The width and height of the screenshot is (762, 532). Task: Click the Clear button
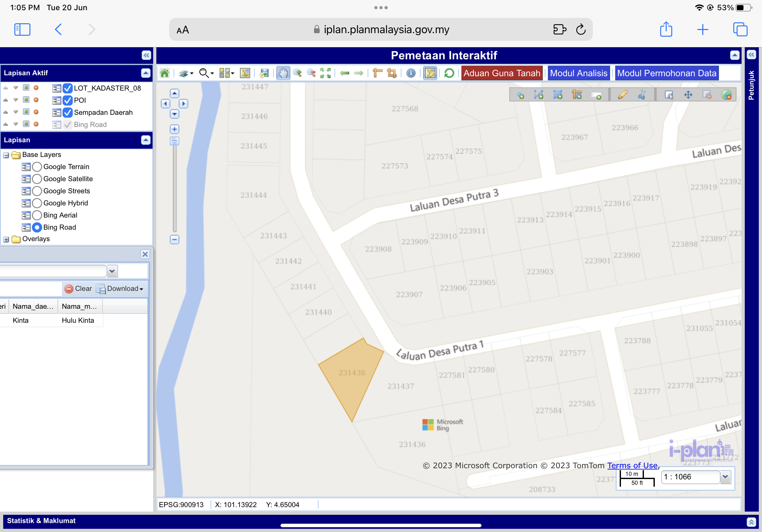coord(78,289)
